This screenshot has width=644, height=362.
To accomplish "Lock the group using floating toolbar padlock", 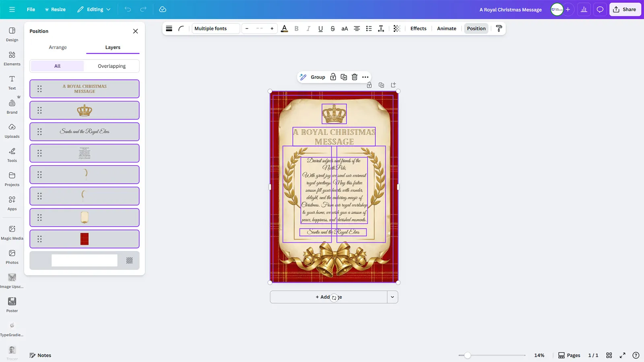I will [x=333, y=77].
